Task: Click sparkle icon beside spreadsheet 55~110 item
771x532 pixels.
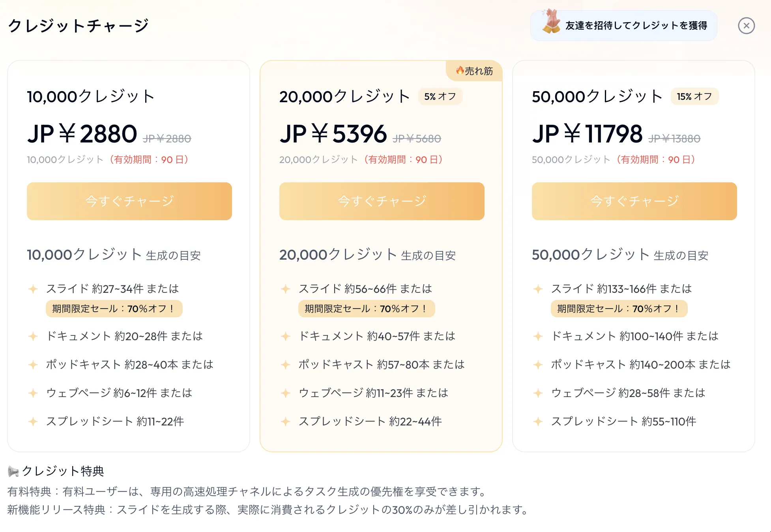Action: coord(538,421)
